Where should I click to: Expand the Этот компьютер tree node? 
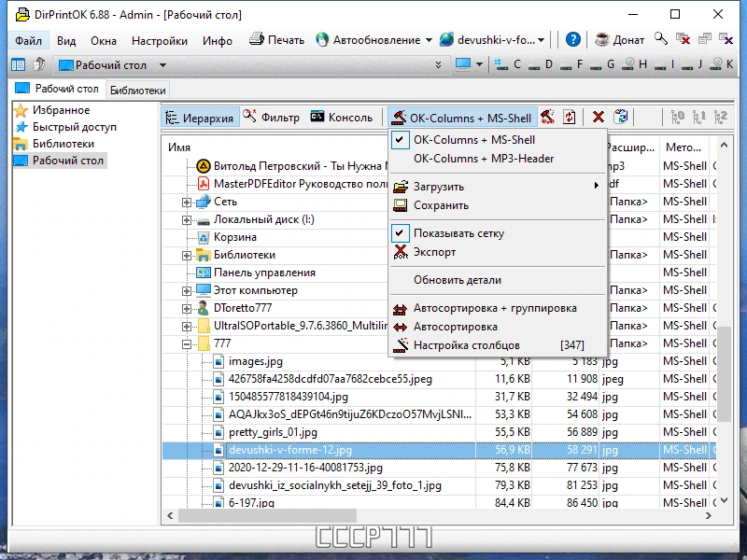[x=187, y=291]
